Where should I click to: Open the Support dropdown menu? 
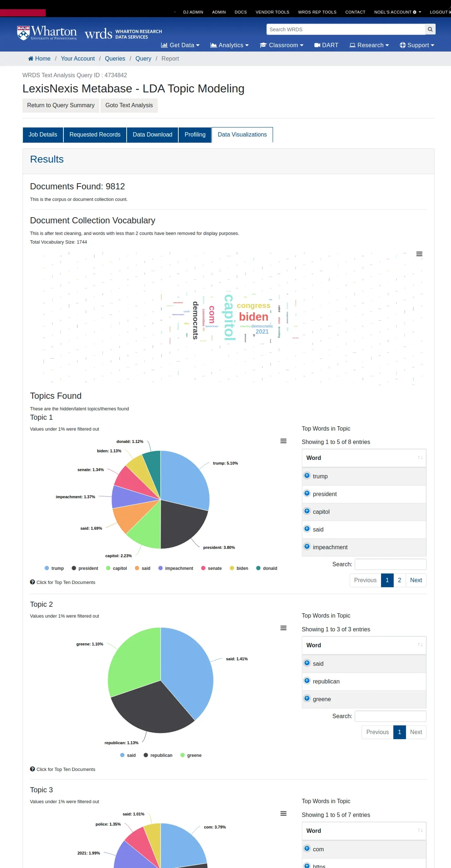pos(417,45)
